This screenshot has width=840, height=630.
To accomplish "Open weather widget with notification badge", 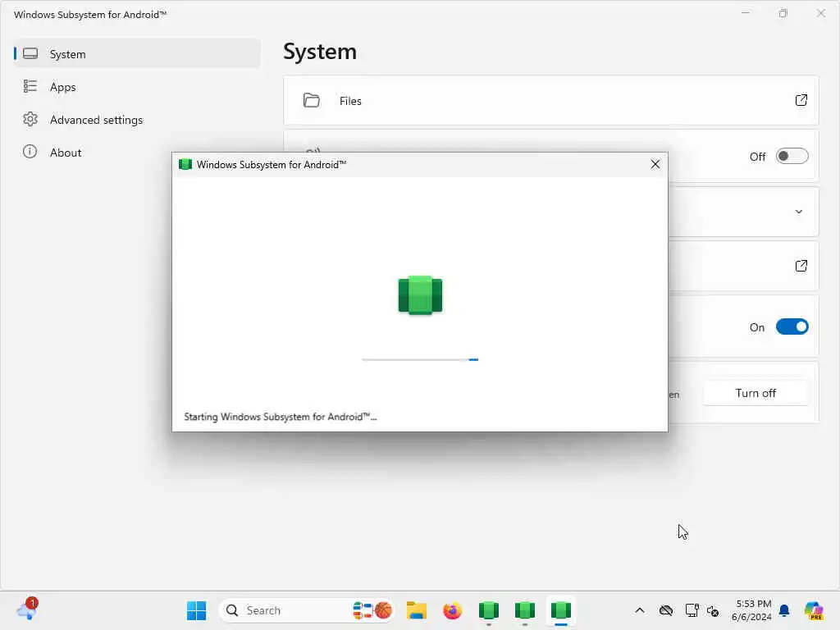I will pos(27,609).
